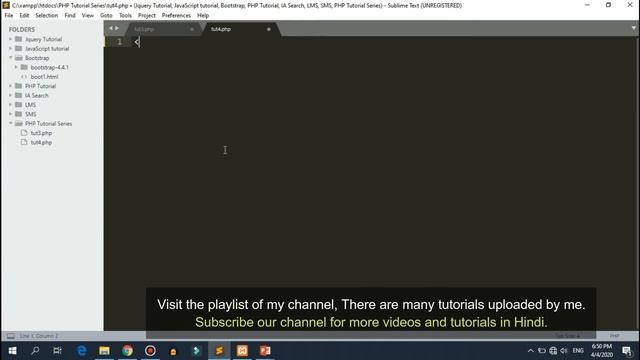Open the Tools menu

pyautogui.click(x=125, y=16)
